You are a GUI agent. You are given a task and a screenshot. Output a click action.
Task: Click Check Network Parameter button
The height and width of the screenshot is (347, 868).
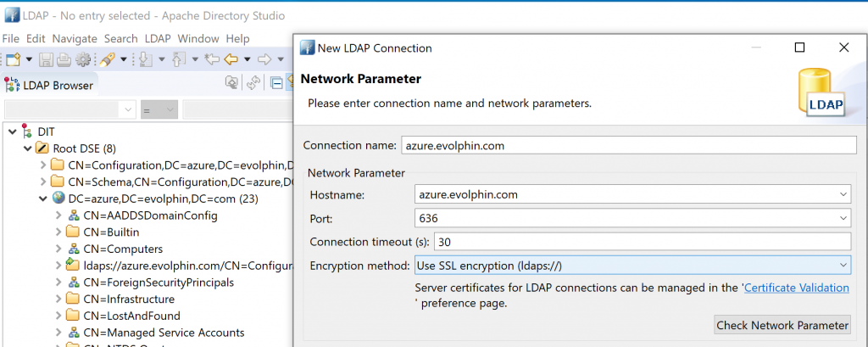[x=782, y=326]
